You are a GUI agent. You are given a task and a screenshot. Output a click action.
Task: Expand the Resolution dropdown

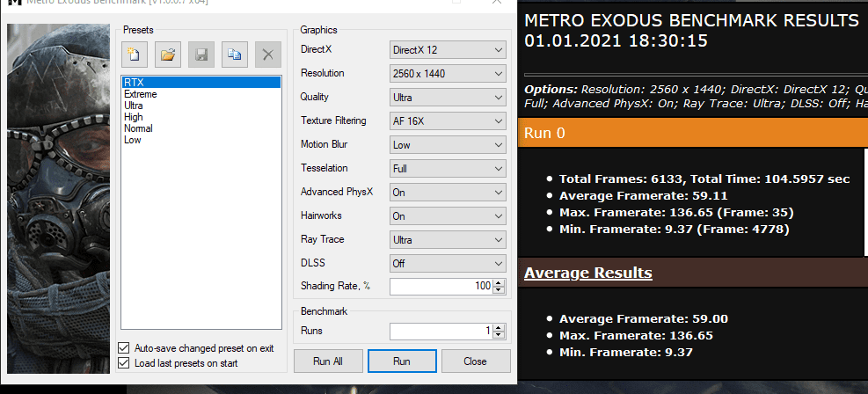point(448,74)
